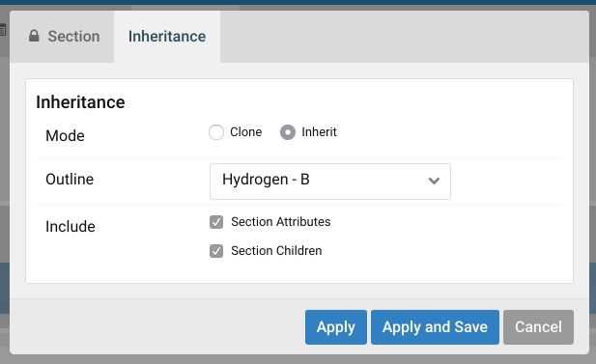Open the Outline dropdown showing Hydrogen - B
The height and width of the screenshot is (364, 596).
[x=330, y=182]
